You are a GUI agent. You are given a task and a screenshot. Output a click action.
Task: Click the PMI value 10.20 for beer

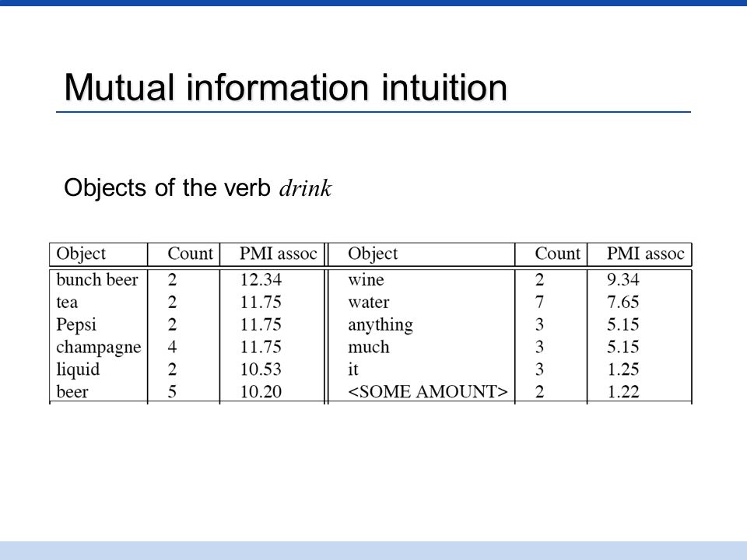click(261, 392)
